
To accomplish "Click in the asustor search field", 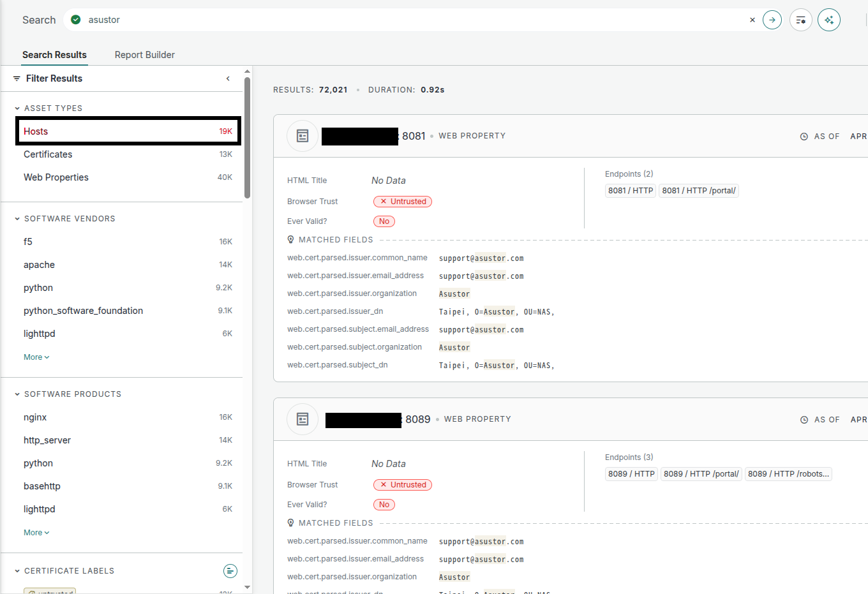I will coord(383,20).
